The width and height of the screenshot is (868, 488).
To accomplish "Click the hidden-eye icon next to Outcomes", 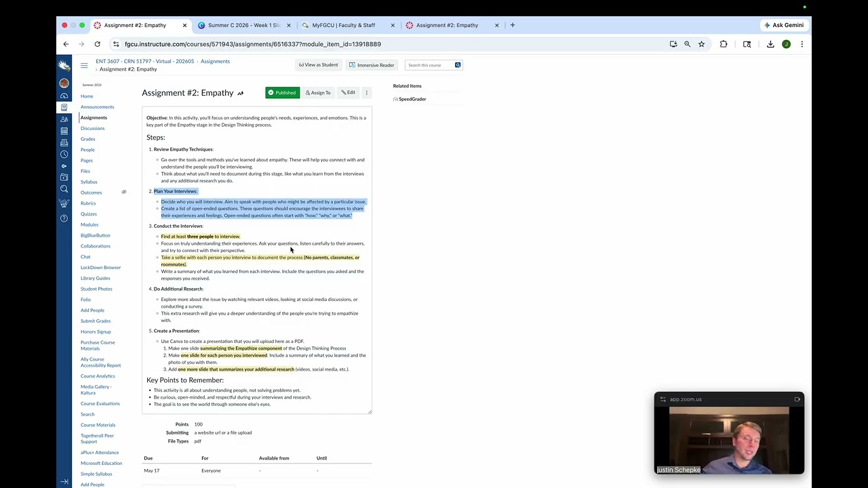I will (x=124, y=192).
